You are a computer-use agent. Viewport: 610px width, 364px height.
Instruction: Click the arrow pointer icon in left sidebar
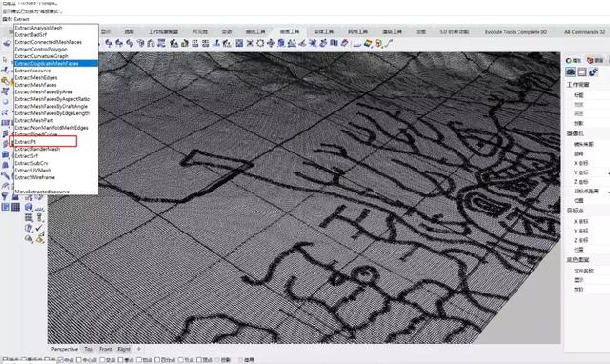5,59
